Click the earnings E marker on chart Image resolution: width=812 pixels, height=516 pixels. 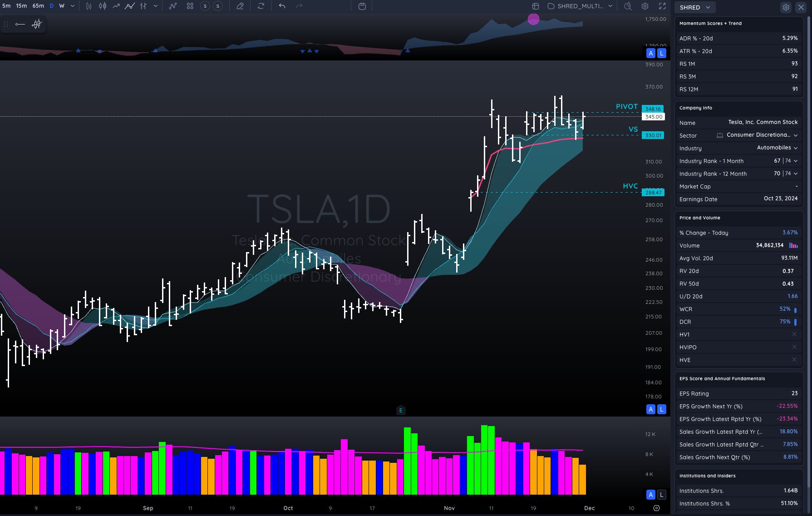click(x=400, y=410)
